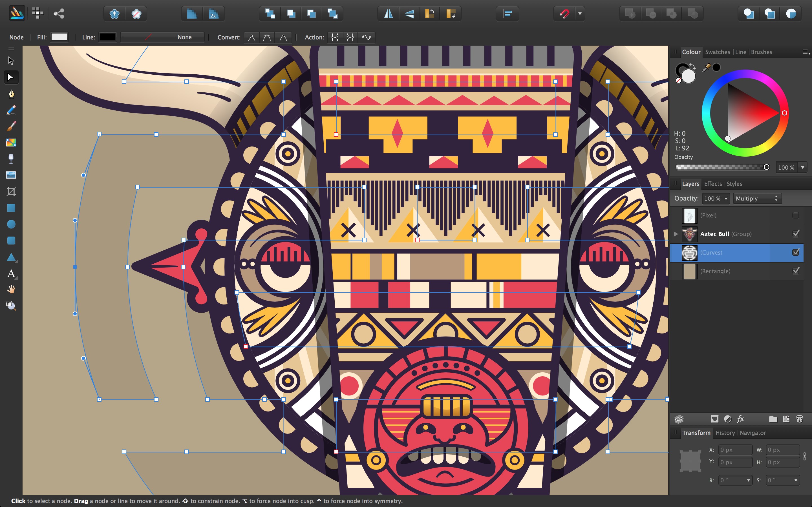The width and height of the screenshot is (812, 507).
Task: Switch to the Pixel Persona
Action: (x=37, y=13)
